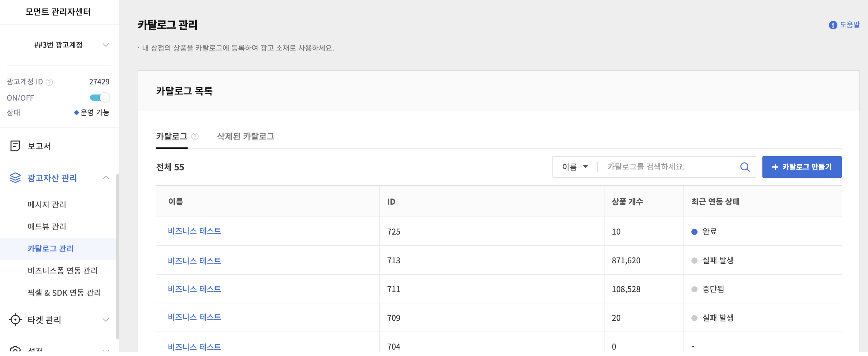The image size is (868, 356).
Task: Go to 픽셀 & SDK 연동 관리
Action: [x=64, y=292]
